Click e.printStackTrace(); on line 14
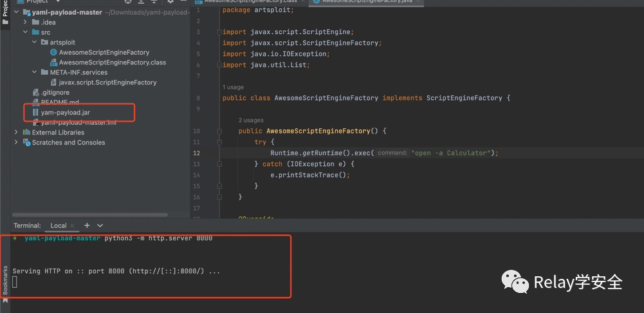The height and width of the screenshot is (313, 644). [x=310, y=175]
